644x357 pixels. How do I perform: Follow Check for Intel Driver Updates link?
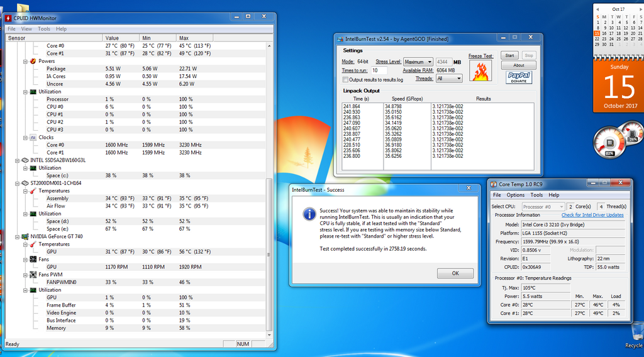tap(592, 215)
